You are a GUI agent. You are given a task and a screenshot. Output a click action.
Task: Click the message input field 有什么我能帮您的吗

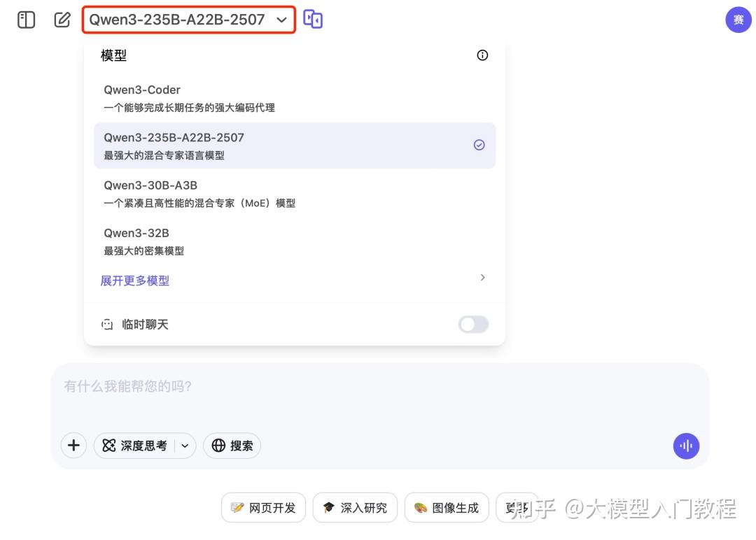379,386
